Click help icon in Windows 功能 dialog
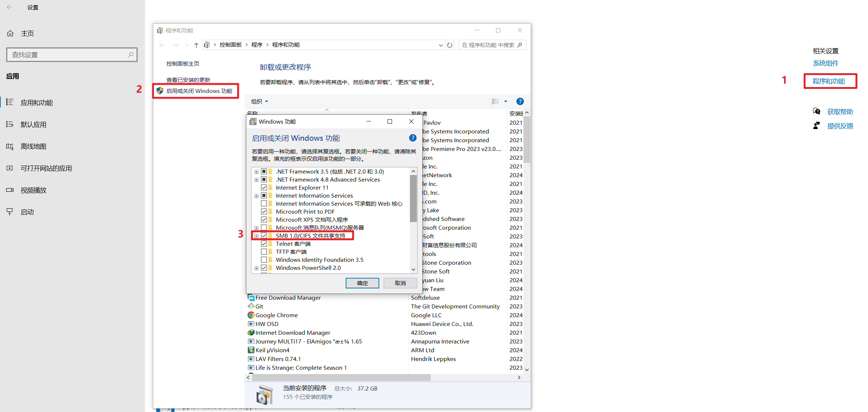The height and width of the screenshot is (412, 868). pyautogui.click(x=413, y=138)
